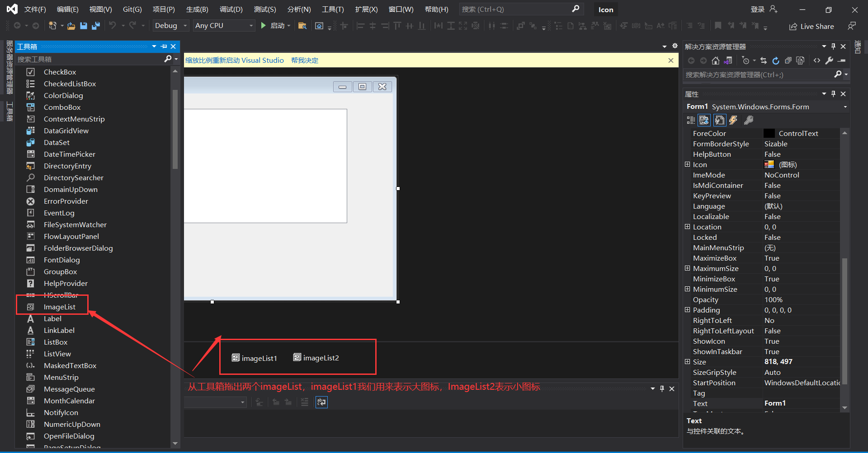Click the View Code angle brackets icon
This screenshot has width=868, height=453.
[x=817, y=61]
